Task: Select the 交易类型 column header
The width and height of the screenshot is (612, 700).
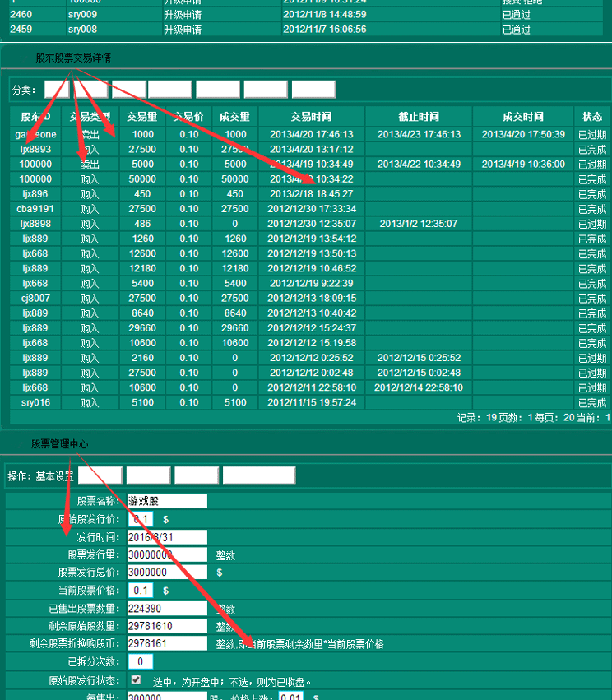Action: click(x=90, y=117)
